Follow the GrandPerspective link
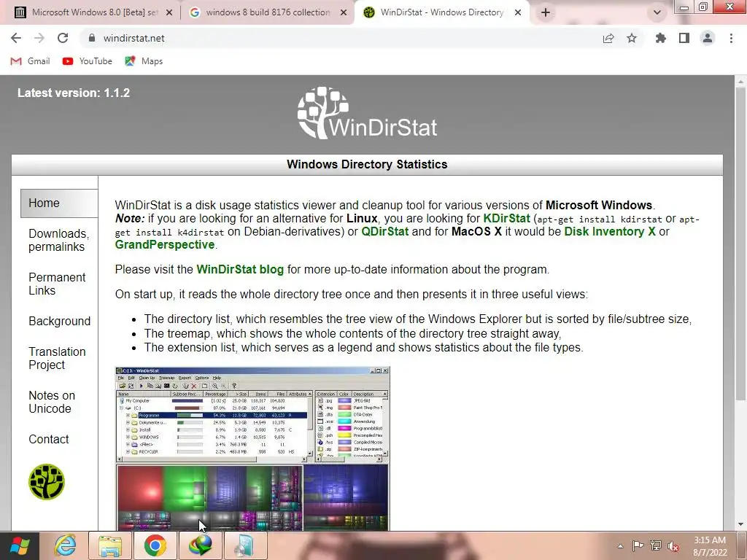 click(165, 245)
